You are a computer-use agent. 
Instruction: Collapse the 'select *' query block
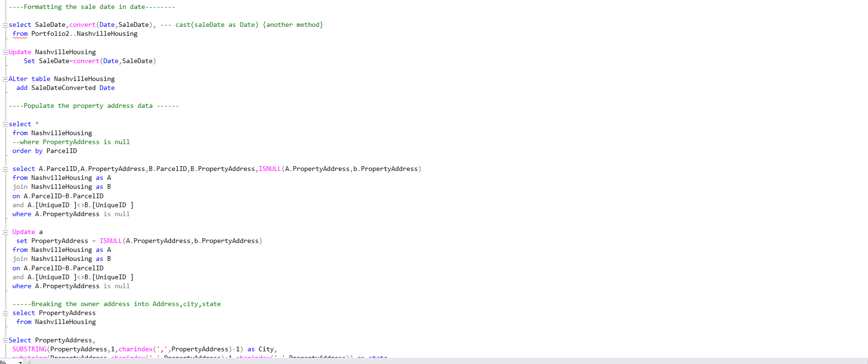pyautogui.click(x=5, y=124)
